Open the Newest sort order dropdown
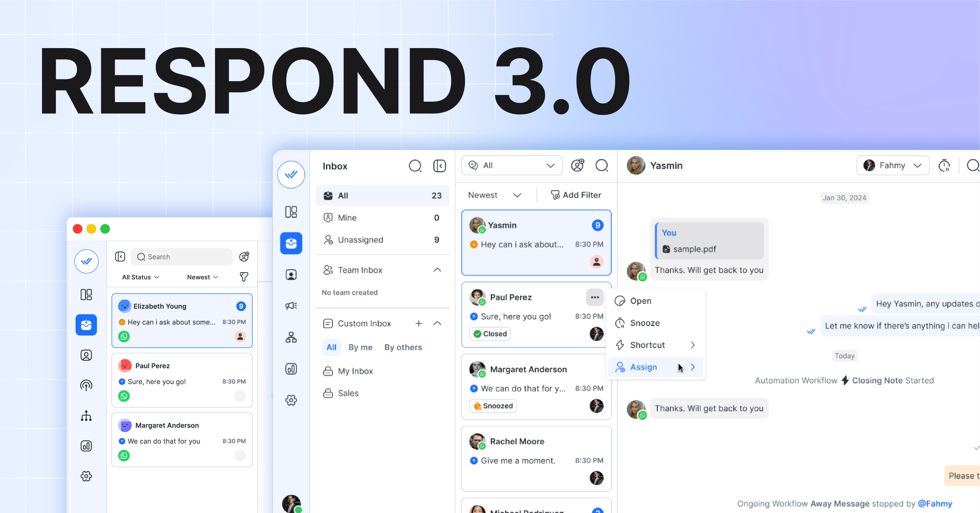The width and height of the screenshot is (980, 513). [494, 195]
